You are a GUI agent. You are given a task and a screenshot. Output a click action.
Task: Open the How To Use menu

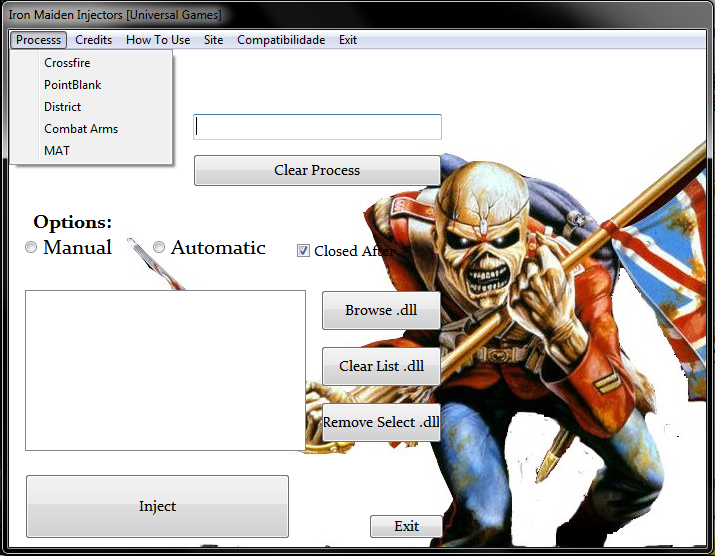point(158,40)
